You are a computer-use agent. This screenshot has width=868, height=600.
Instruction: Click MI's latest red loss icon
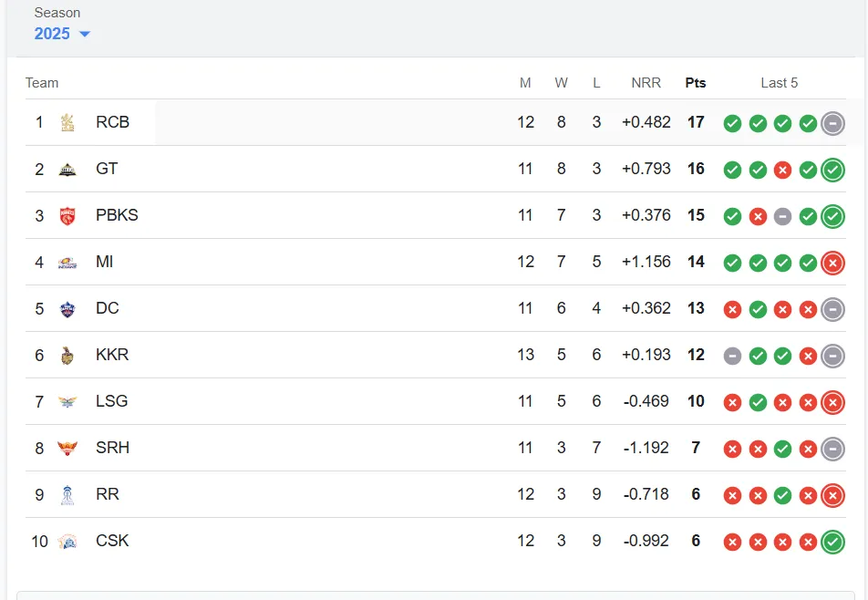pos(832,263)
